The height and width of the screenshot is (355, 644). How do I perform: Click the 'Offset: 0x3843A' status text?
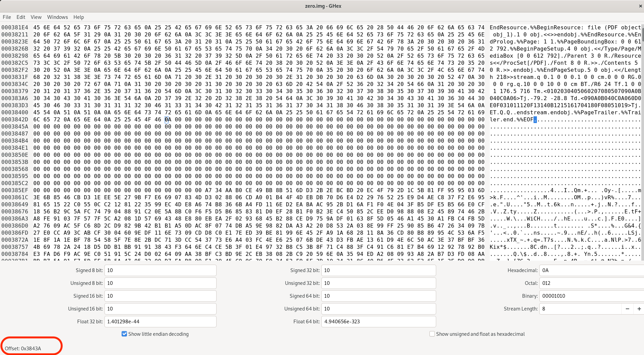pyautogui.click(x=23, y=349)
